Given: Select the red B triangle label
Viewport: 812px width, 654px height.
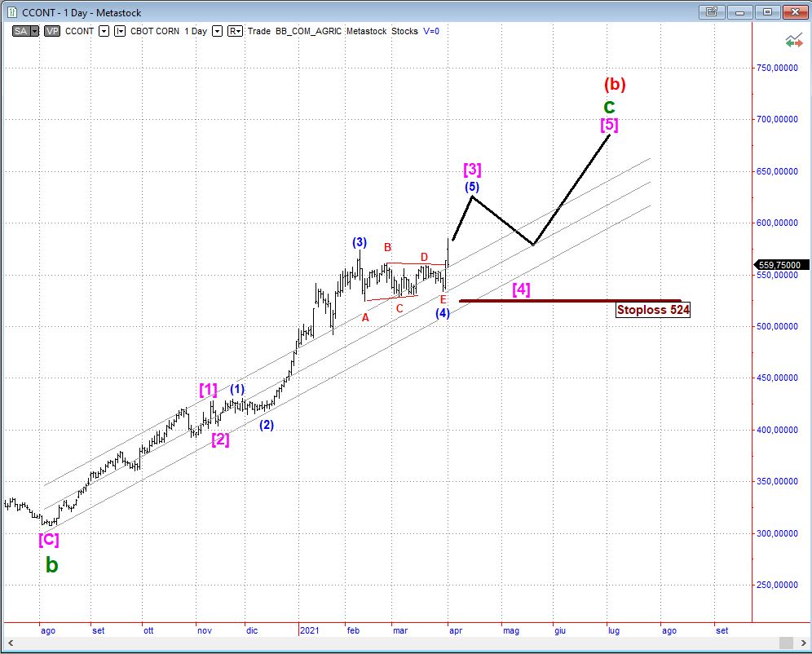Looking at the screenshot, I should (387, 248).
